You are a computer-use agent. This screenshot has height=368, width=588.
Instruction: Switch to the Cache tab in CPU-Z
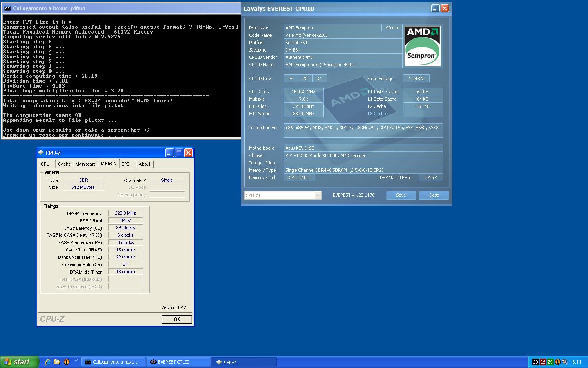tap(64, 164)
